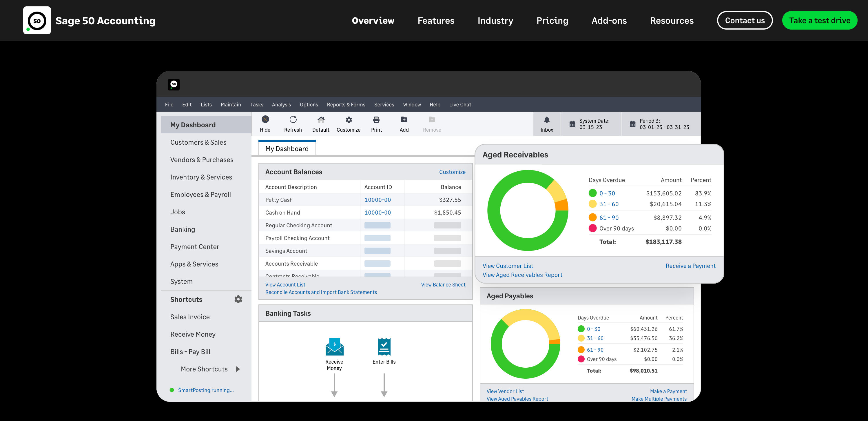Select Payment Center in sidebar
This screenshot has width=868, height=421.
pyautogui.click(x=194, y=246)
